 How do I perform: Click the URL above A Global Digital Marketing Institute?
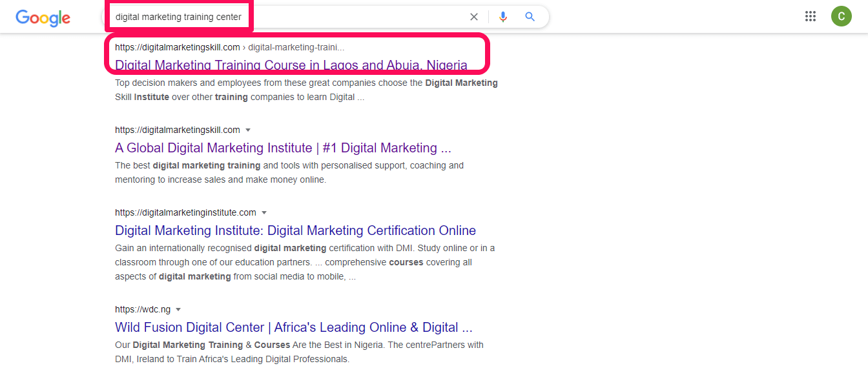point(177,130)
